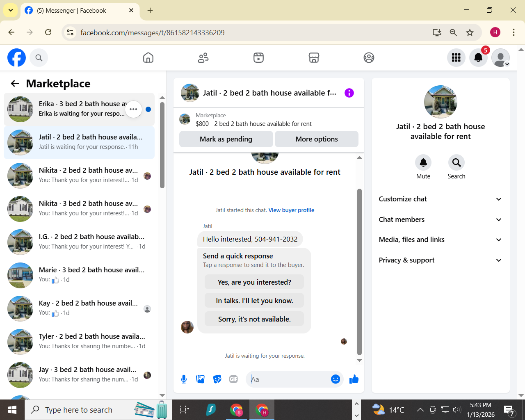Click the $800 listing title in chat header

[253, 124]
